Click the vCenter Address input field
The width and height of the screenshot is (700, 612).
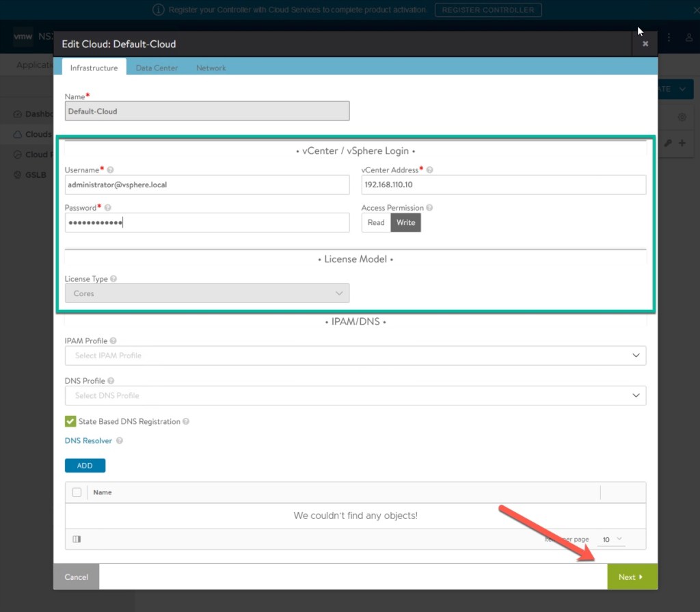pos(503,185)
